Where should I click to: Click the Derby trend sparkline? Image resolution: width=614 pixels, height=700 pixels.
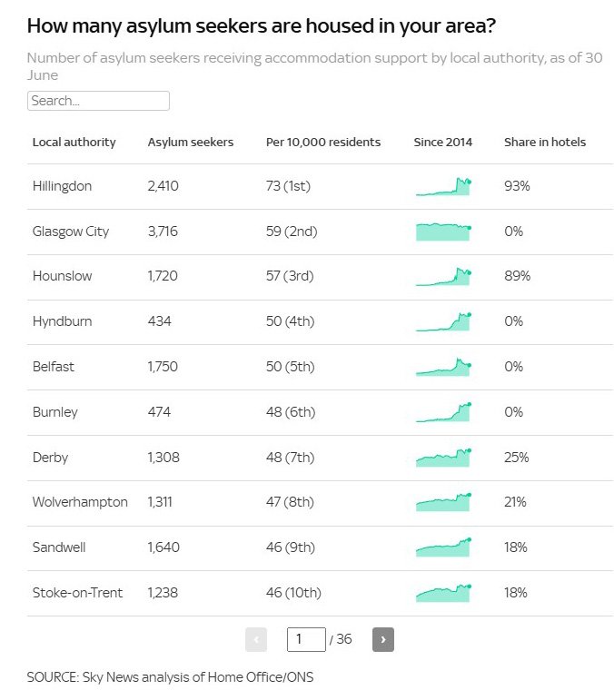[x=443, y=458]
